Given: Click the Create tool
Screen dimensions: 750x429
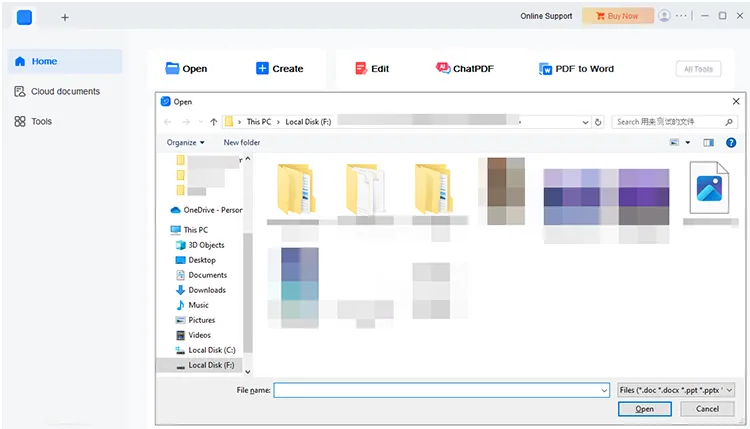Looking at the screenshot, I should coord(279,68).
